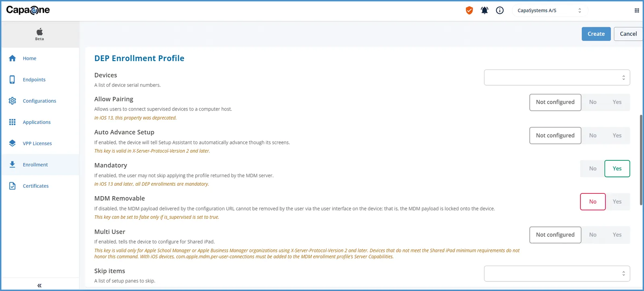Viewport: 644px width, 291px height.
Task: Open the orange shield security icon
Action: click(469, 10)
